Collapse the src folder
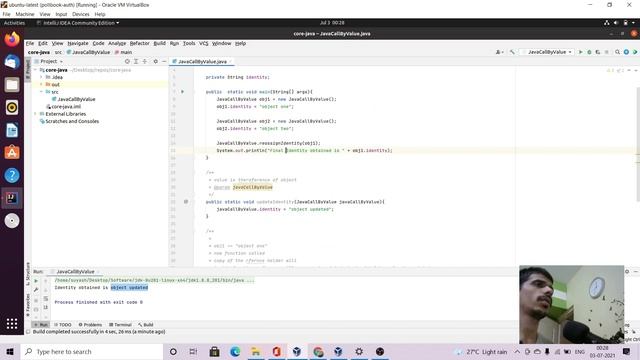This screenshot has width=640, height=360. click(41, 92)
